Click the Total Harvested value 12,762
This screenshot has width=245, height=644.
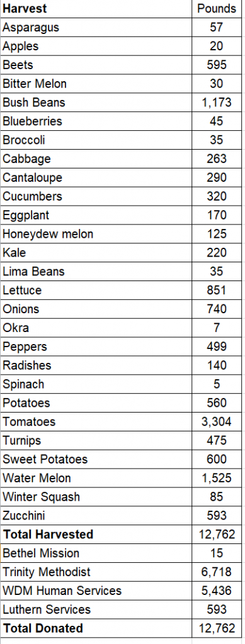click(217, 535)
